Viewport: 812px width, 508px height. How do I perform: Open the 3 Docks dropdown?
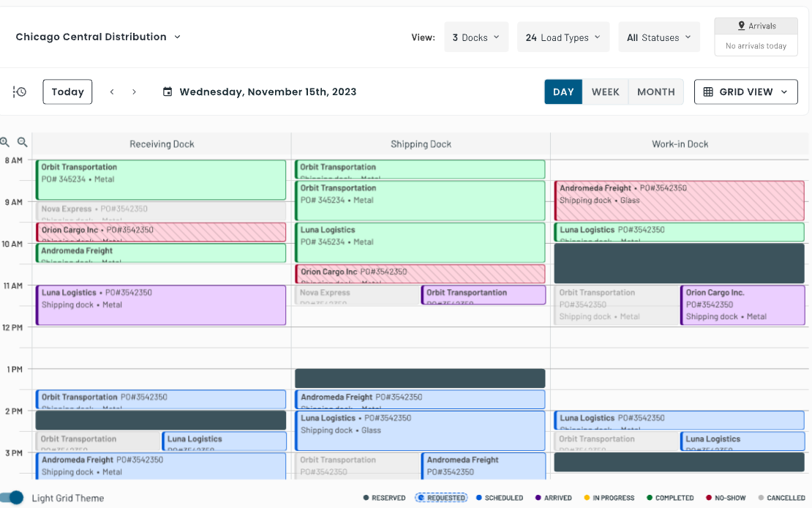(x=476, y=37)
